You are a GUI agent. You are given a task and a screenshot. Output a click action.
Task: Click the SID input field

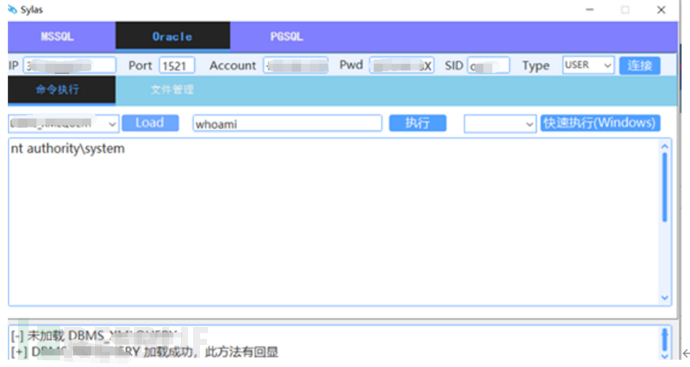pos(488,66)
